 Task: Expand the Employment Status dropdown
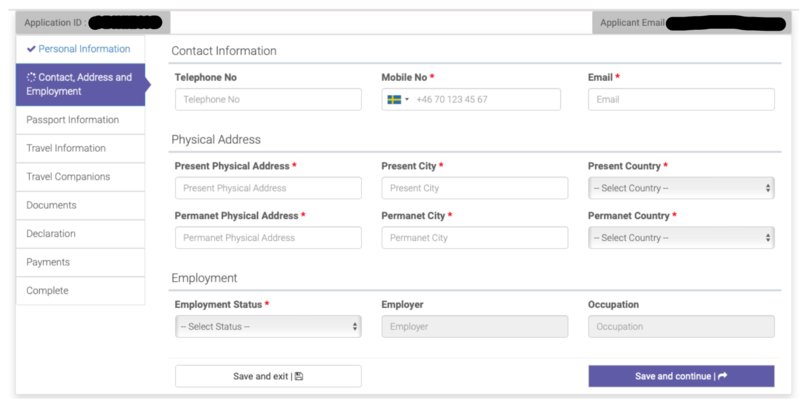click(268, 327)
